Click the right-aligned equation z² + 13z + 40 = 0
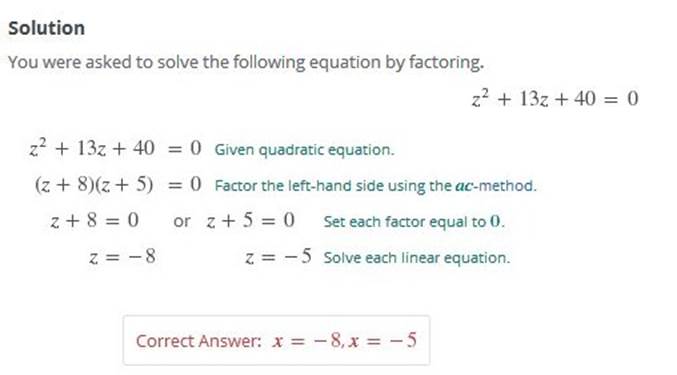Screen dimensions: 677x375 coord(555,98)
